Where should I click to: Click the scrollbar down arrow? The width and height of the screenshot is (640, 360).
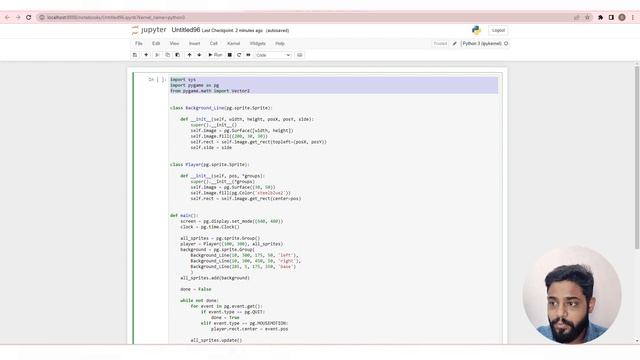tap(637, 340)
